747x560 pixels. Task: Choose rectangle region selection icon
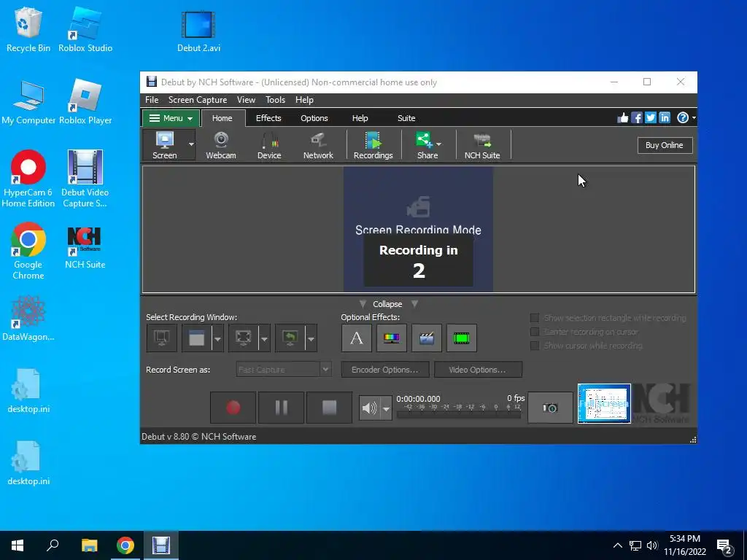point(243,338)
